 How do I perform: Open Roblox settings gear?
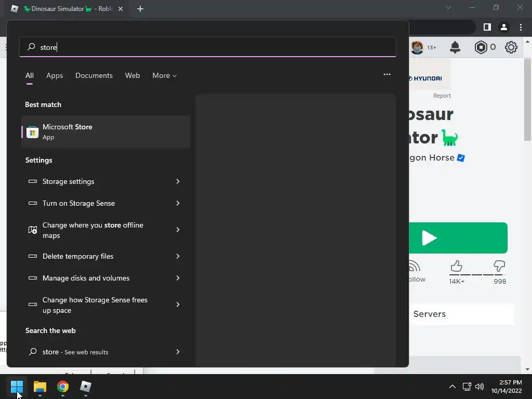pos(511,47)
